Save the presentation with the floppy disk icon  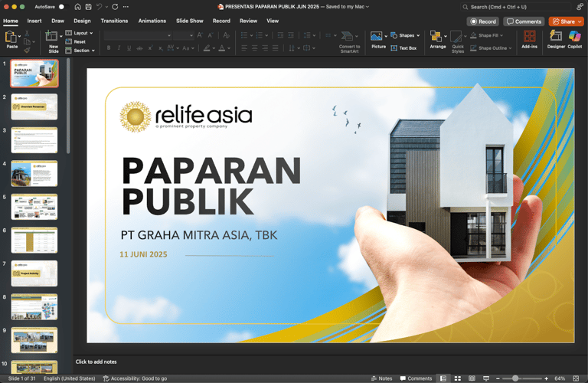(89, 7)
